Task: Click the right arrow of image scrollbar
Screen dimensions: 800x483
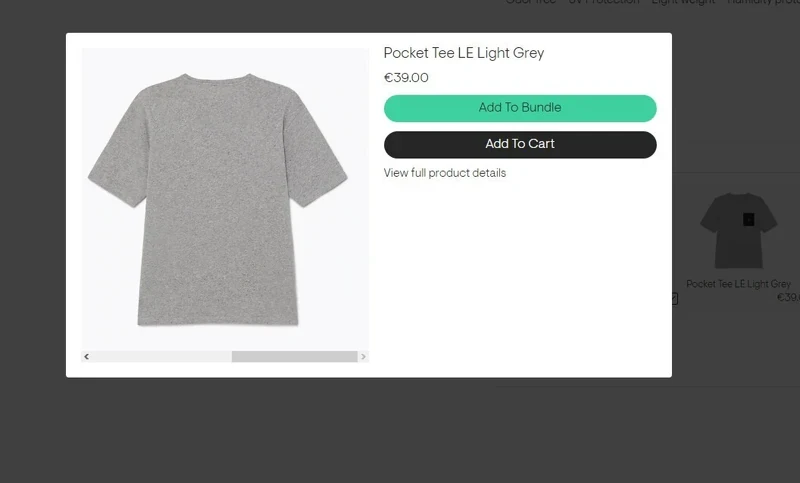Action: click(363, 357)
